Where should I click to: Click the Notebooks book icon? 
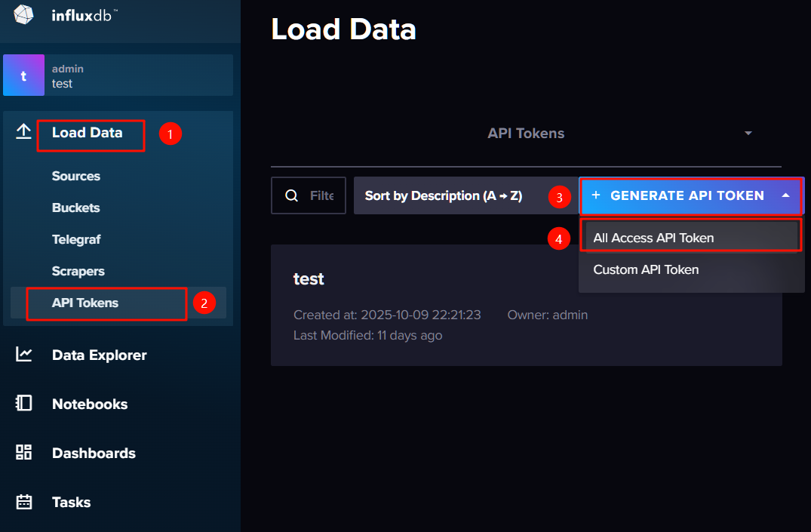click(x=24, y=404)
